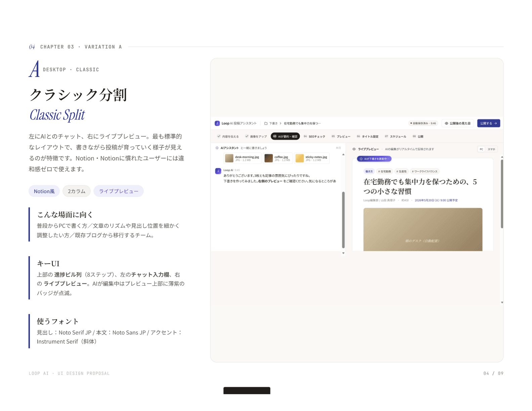Return to step 内容を伝える
532x411 pixels.
pyautogui.click(x=228, y=136)
